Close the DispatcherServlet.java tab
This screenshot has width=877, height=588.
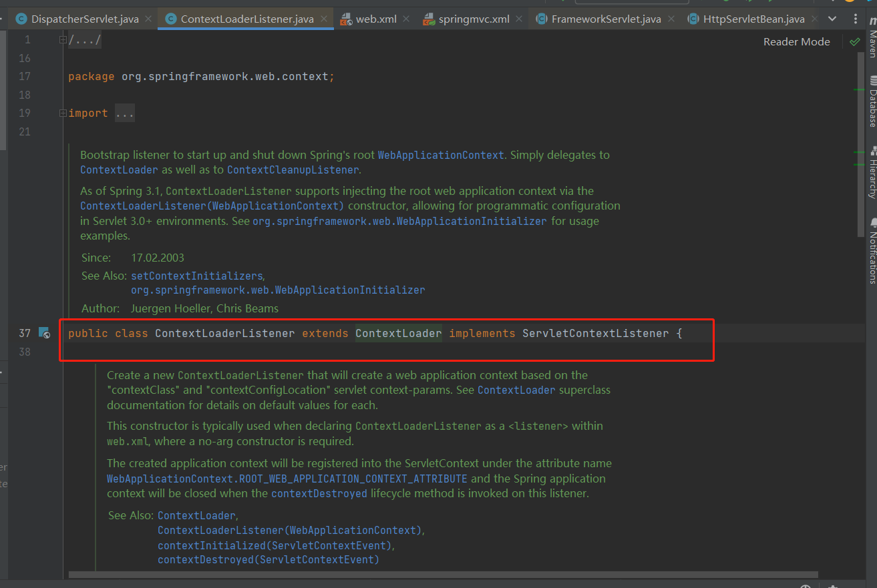148,19
